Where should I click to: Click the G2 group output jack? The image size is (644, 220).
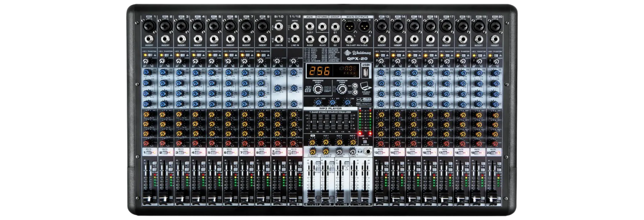click(x=335, y=39)
